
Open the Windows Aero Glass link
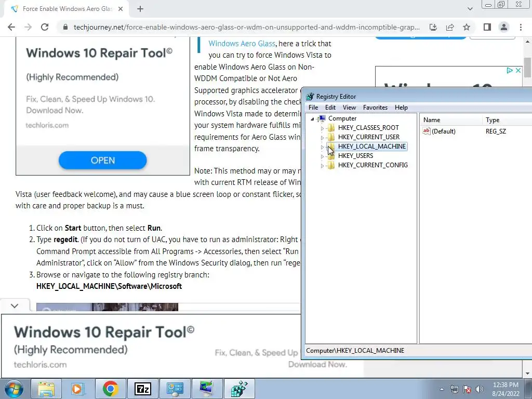pyautogui.click(x=242, y=44)
